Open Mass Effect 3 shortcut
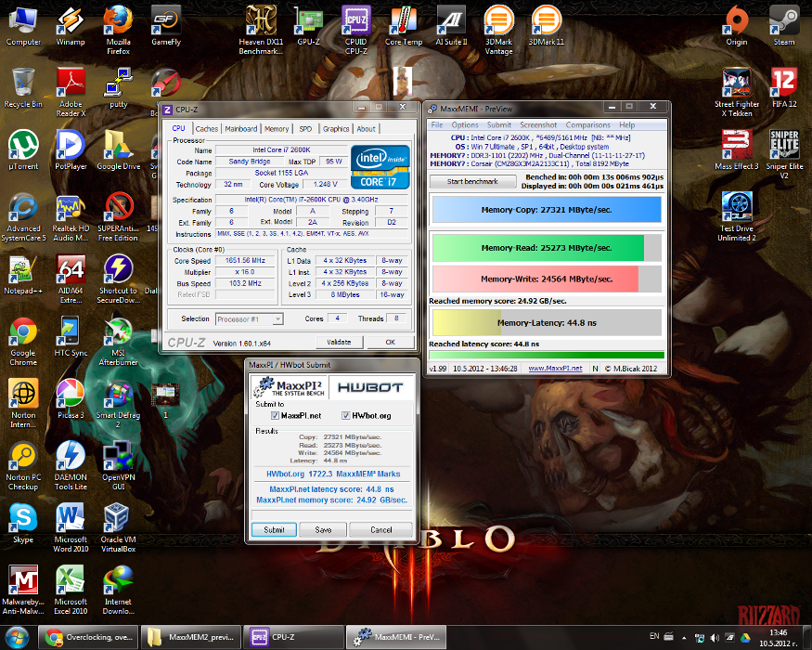Viewport: 812px width, 650px height. pyautogui.click(x=737, y=150)
